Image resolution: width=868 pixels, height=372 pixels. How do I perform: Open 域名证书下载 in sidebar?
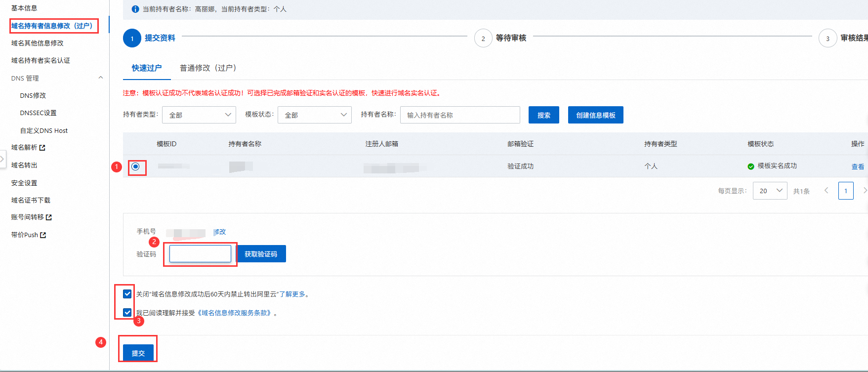pos(31,200)
